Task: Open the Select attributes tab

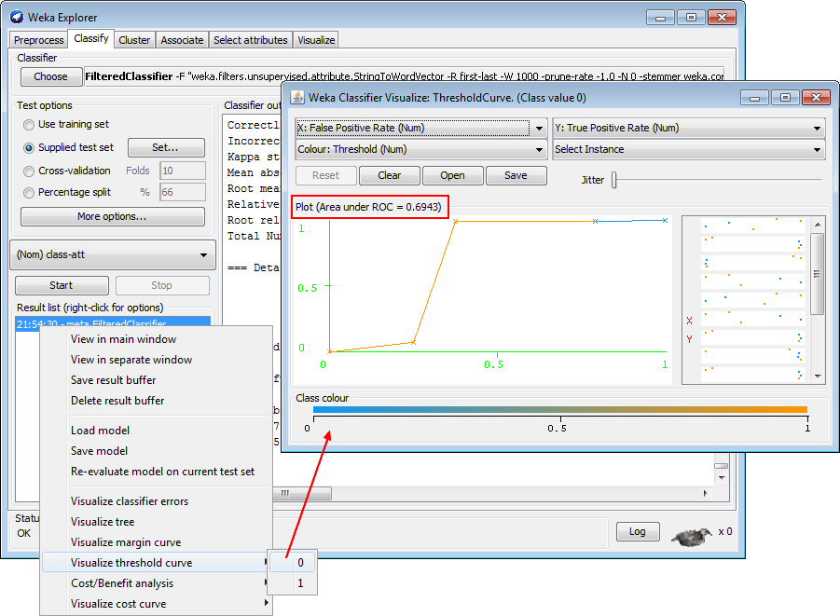Action: click(250, 40)
